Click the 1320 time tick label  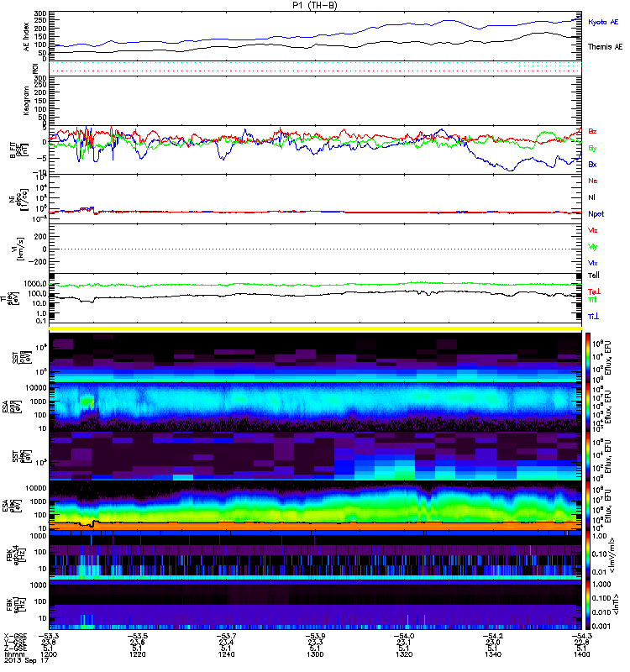coord(404,654)
